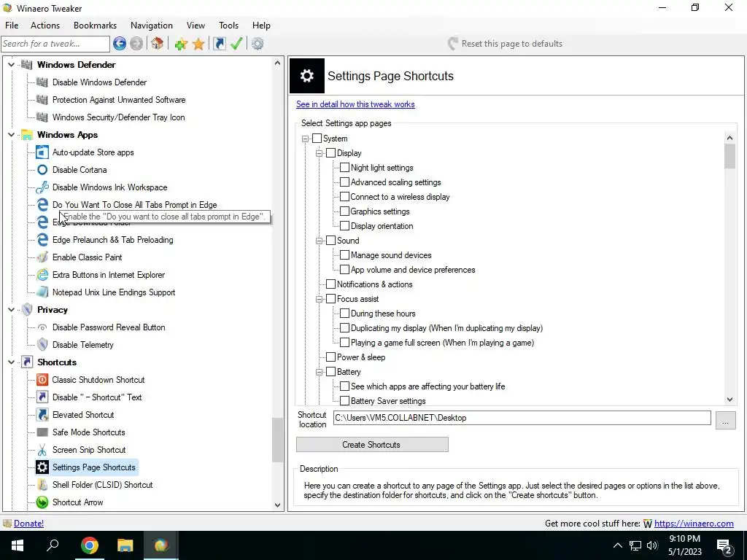Click the Classic Shutdown Shortcut power icon
The image size is (747, 560).
tap(42, 379)
